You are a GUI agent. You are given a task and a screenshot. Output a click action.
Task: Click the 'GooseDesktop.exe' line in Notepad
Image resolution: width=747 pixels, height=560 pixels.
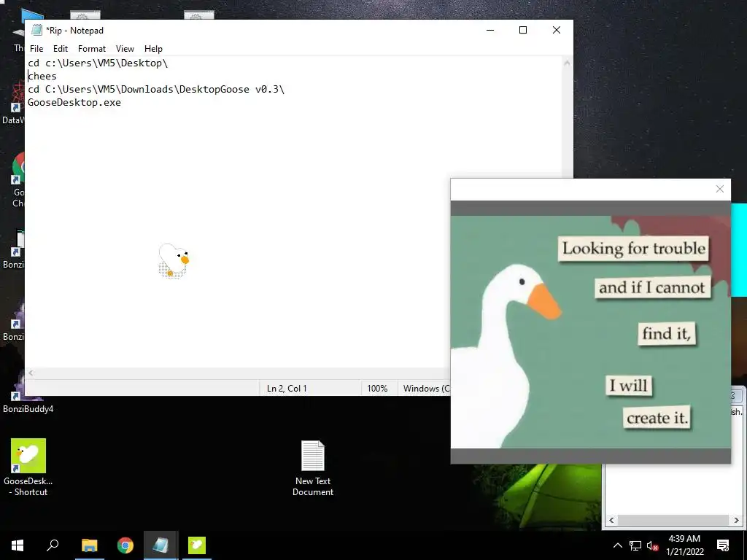point(74,102)
